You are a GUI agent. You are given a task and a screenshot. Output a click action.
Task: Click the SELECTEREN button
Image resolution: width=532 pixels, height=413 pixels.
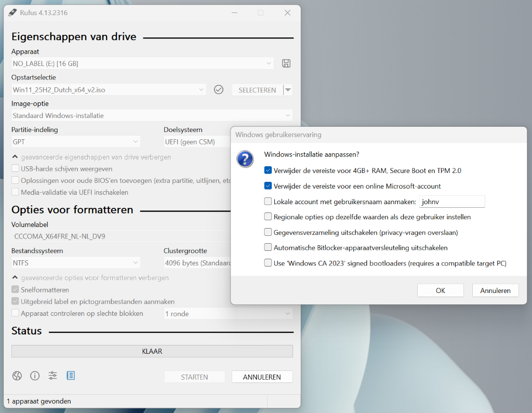257,90
